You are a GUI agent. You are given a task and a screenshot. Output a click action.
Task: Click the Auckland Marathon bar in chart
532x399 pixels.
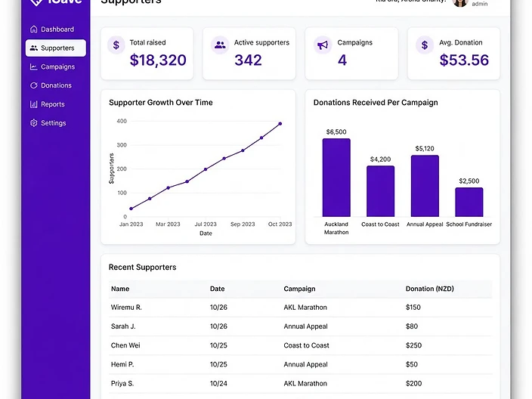pos(336,178)
